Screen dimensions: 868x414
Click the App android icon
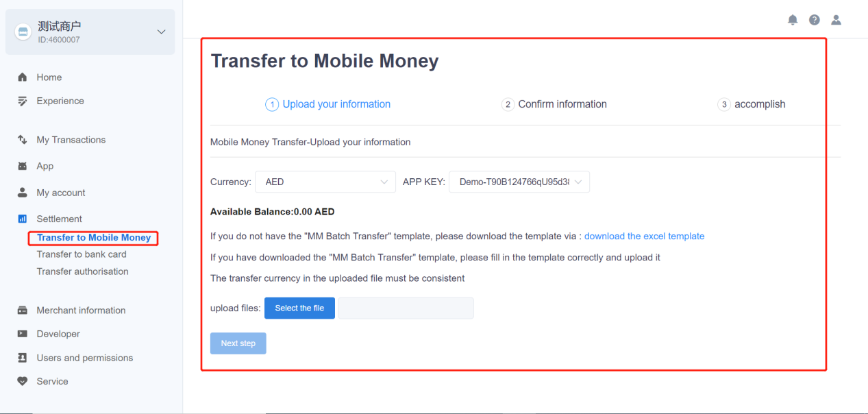pos(23,166)
